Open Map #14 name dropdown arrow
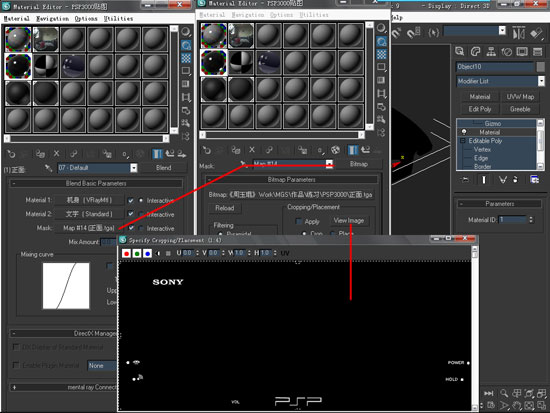The height and width of the screenshot is (413, 550). point(329,164)
